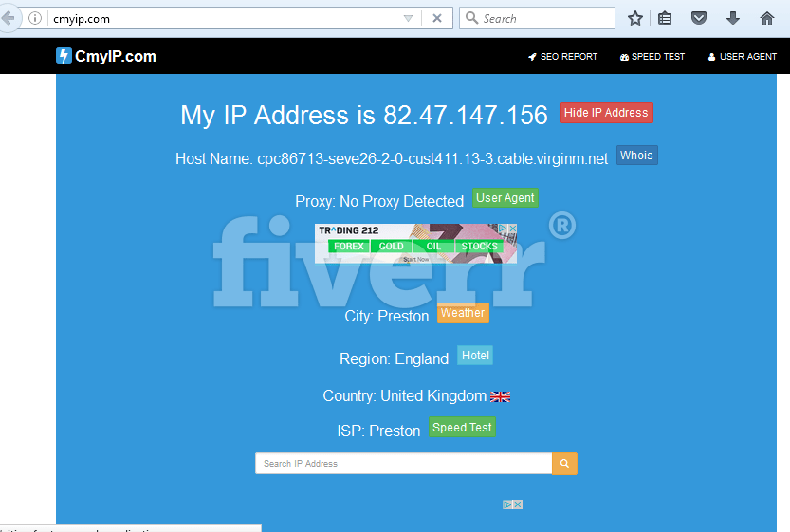
Task: Open the SPEED TEST menu item
Action: 652,57
